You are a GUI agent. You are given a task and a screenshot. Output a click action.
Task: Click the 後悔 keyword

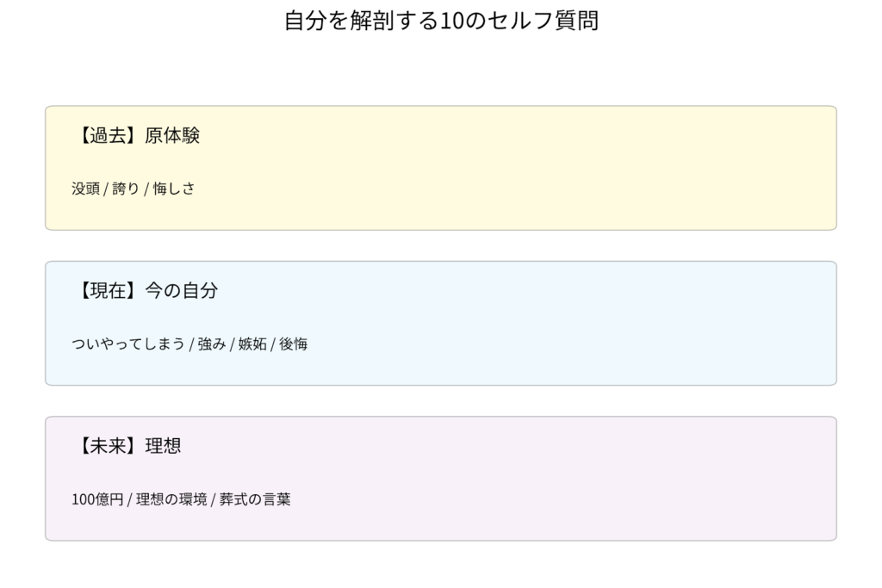pyautogui.click(x=293, y=344)
